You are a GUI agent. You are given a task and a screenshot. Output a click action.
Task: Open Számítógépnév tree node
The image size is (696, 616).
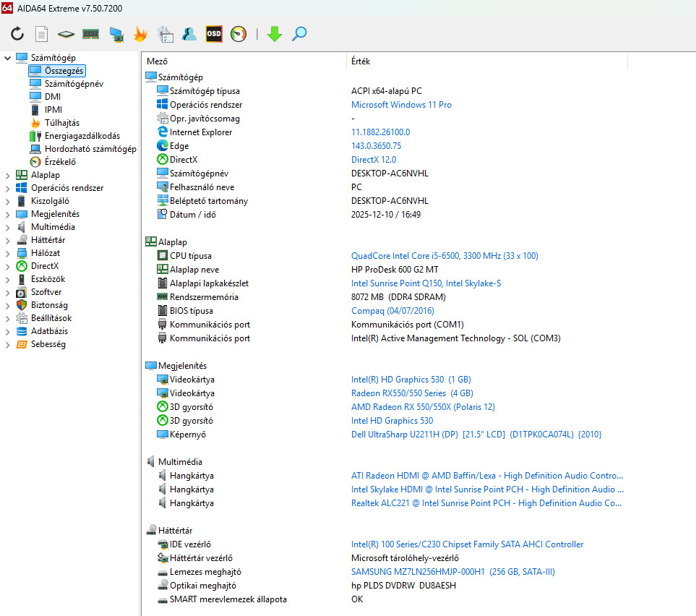74,83
